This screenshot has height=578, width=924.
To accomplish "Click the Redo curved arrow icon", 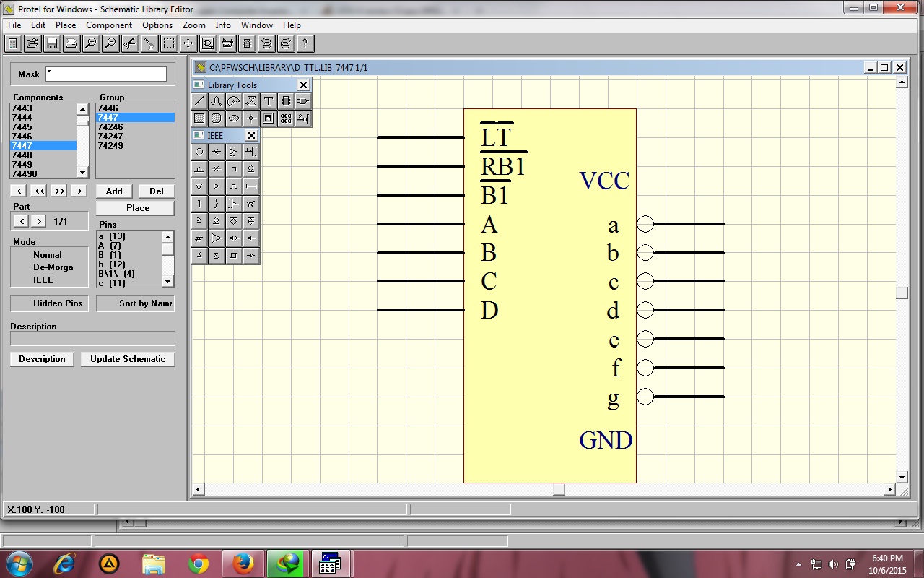I will 286,43.
